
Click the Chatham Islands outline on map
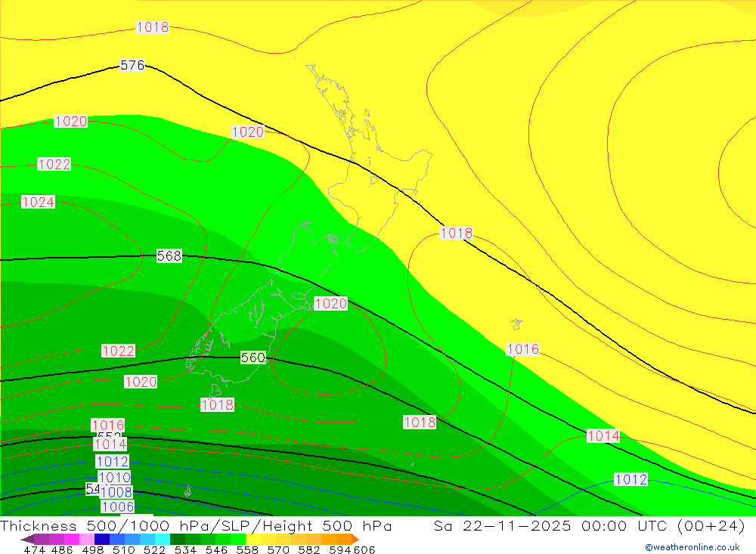(x=516, y=323)
